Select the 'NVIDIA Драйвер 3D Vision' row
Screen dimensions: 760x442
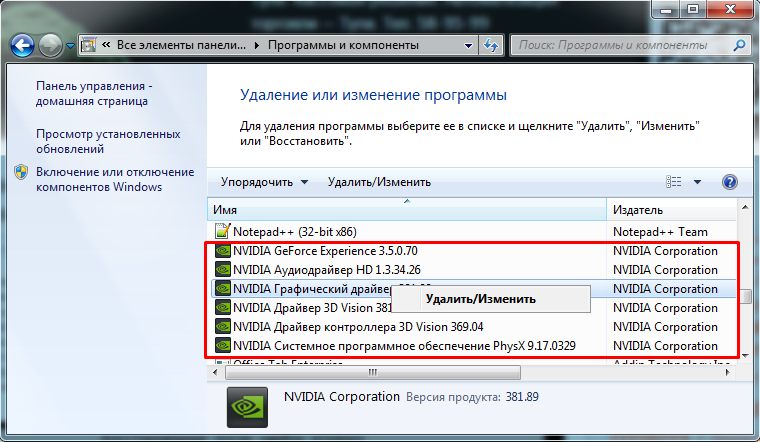[313, 308]
